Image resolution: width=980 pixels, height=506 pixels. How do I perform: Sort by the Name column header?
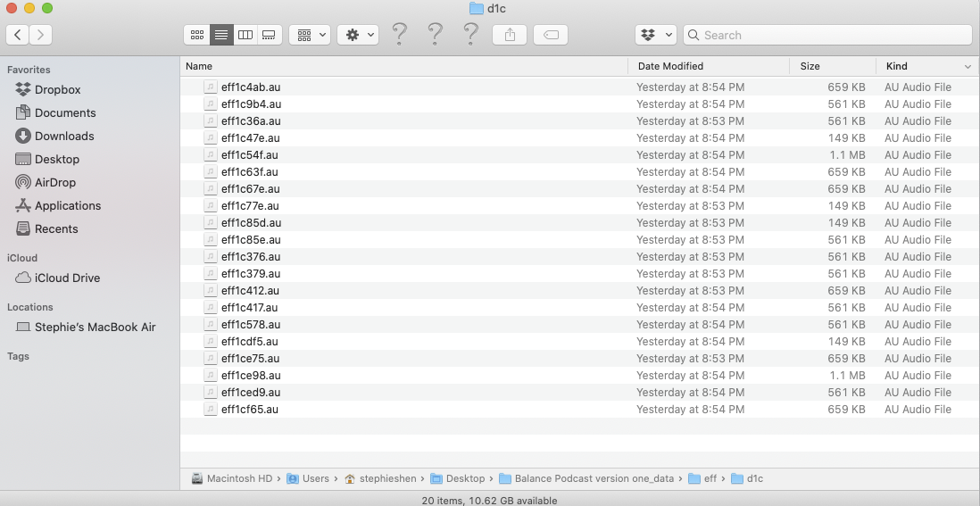tap(403, 66)
